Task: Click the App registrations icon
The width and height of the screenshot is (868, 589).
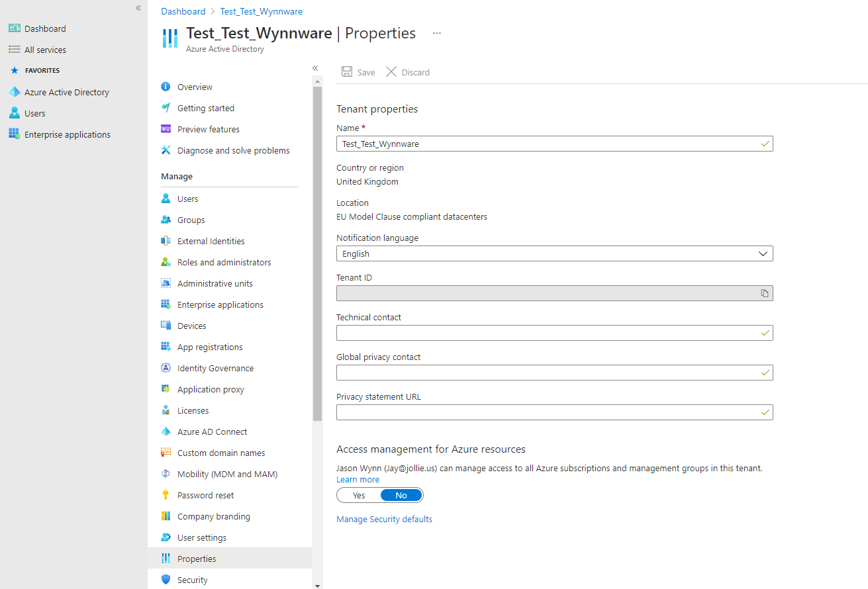Action: pos(166,347)
